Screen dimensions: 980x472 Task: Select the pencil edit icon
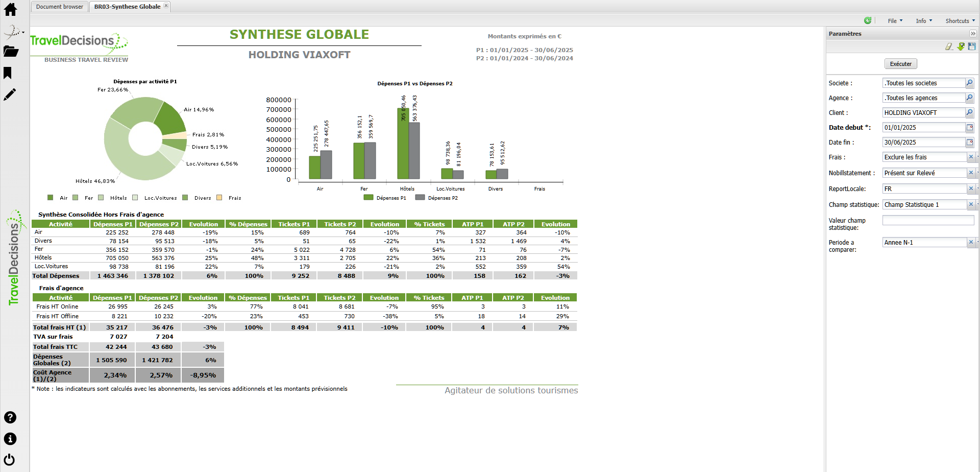coord(10,95)
